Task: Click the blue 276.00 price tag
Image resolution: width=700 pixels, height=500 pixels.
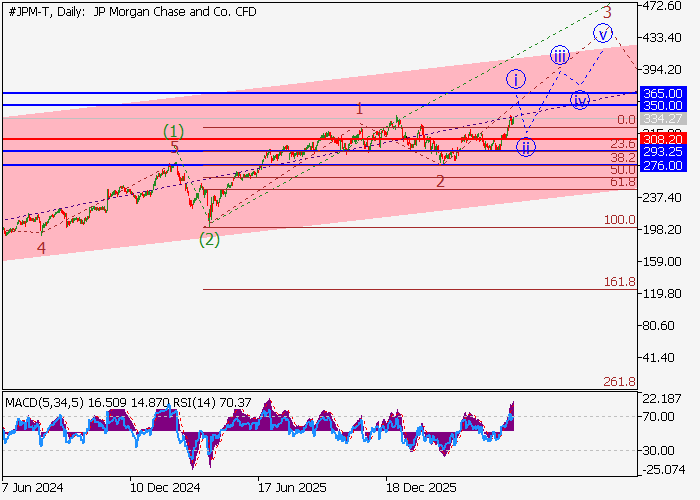Action: [663, 166]
